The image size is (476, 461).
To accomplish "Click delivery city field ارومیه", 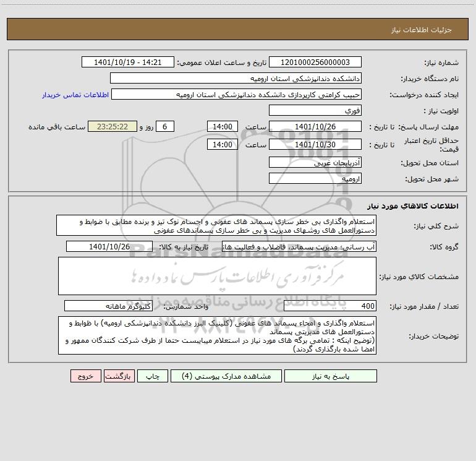I will (315, 178).
